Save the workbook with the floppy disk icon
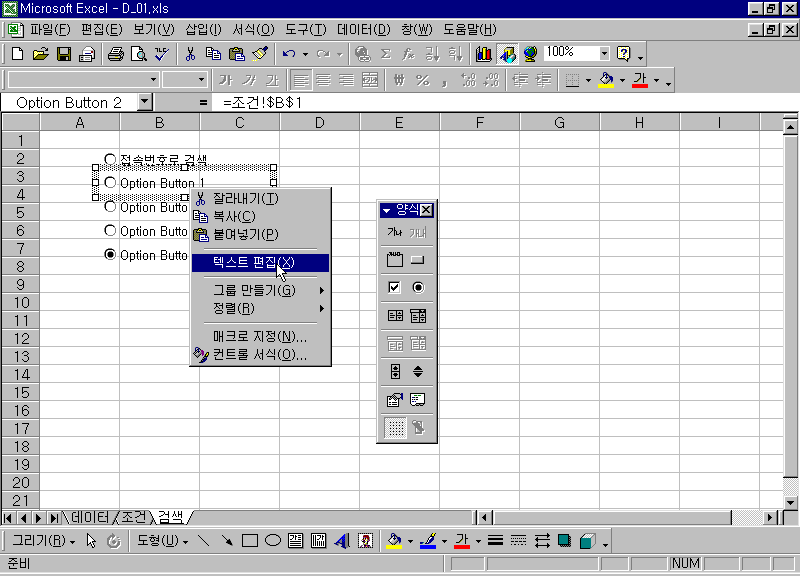This screenshot has width=800, height=576. click(x=64, y=54)
